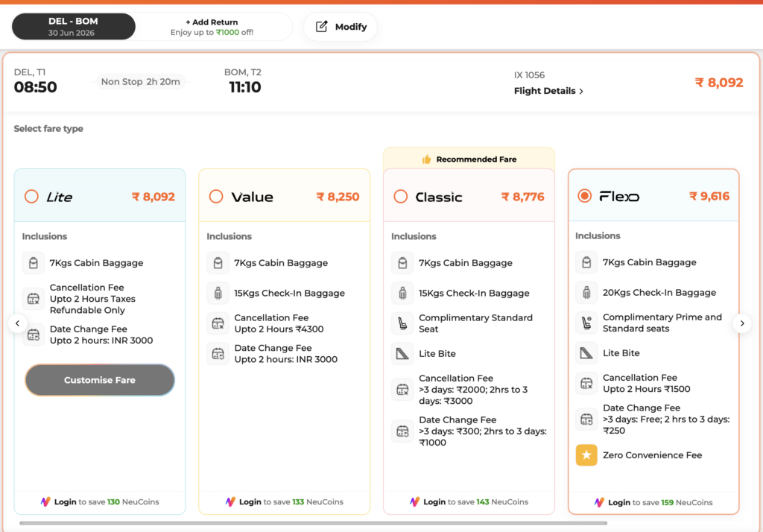Select the Flex fare radio button
The height and width of the screenshot is (532, 763).
[x=584, y=196]
